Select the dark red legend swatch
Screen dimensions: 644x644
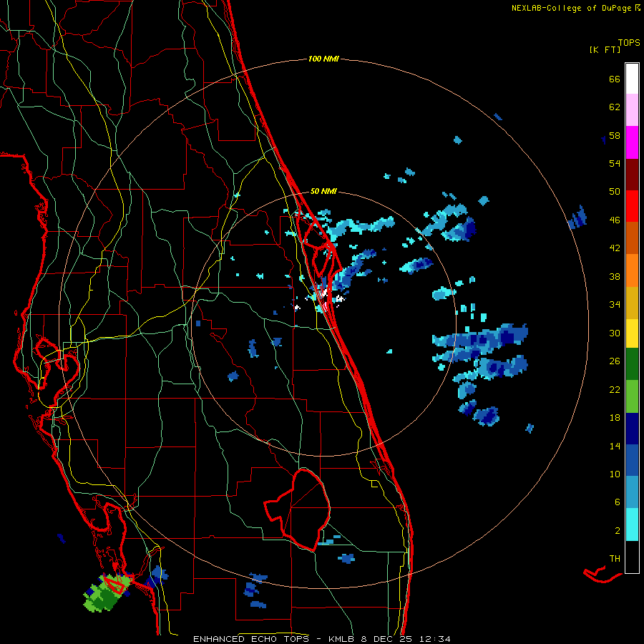pyautogui.click(x=632, y=175)
